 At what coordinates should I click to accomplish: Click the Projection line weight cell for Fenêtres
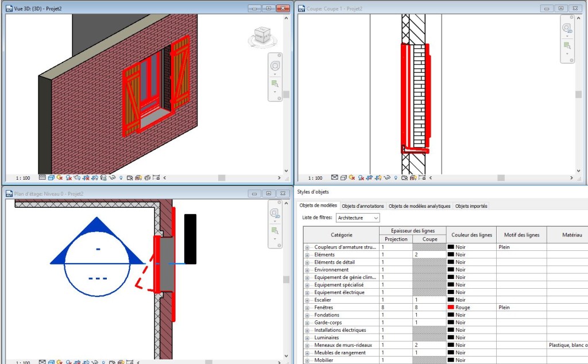coord(396,308)
